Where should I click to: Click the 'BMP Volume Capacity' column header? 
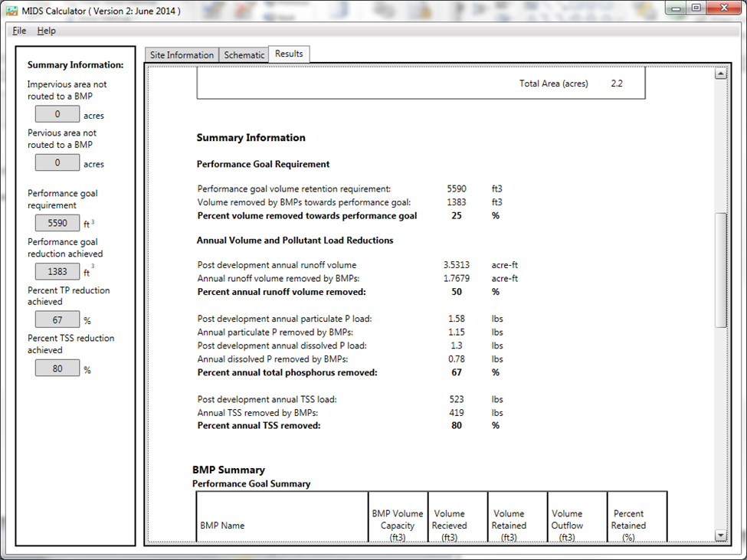[x=398, y=526]
